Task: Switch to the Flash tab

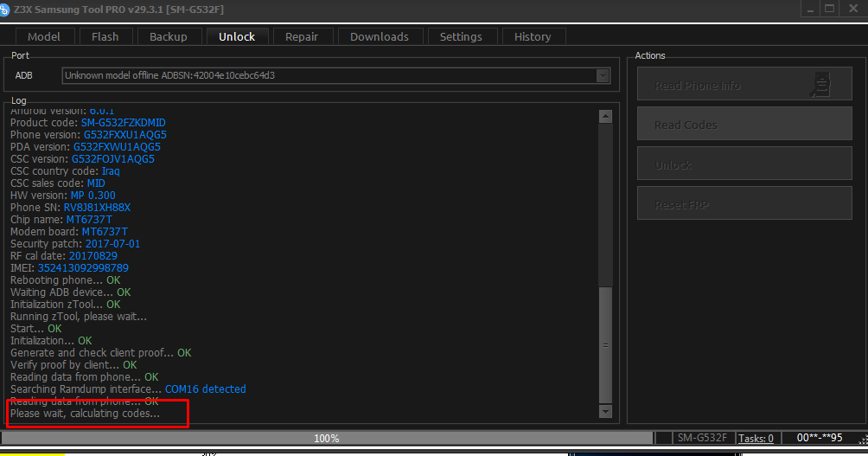Action: (105, 36)
